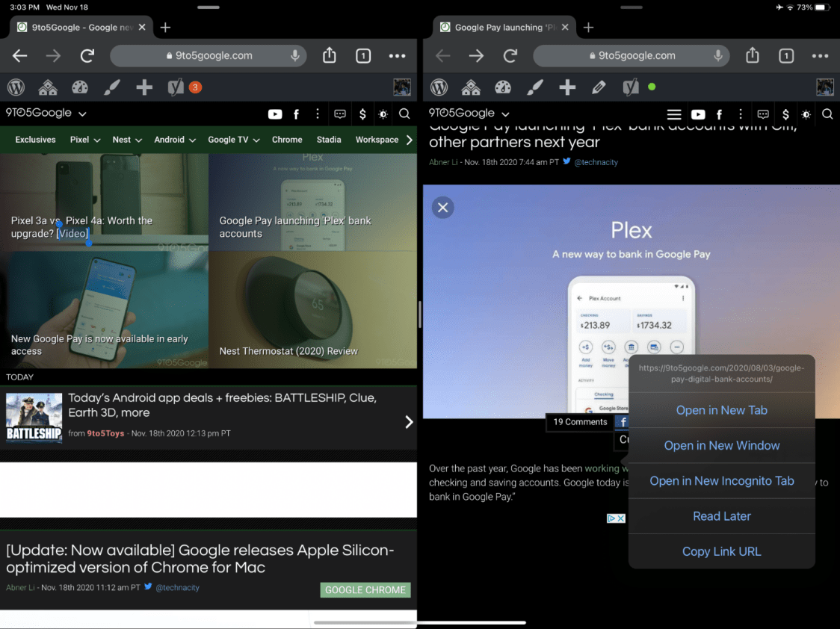Reload the page in the left window

tap(87, 56)
